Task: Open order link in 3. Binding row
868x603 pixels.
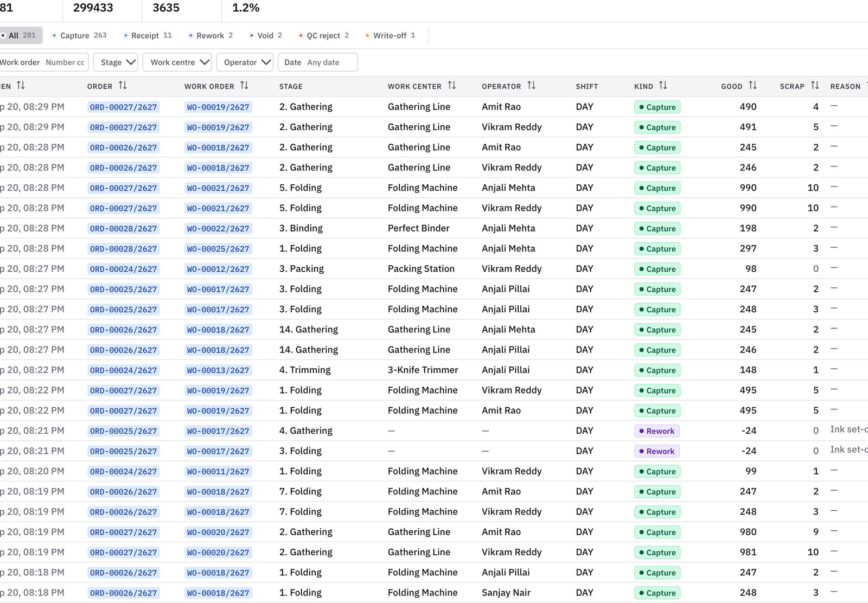Action: click(123, 229)
